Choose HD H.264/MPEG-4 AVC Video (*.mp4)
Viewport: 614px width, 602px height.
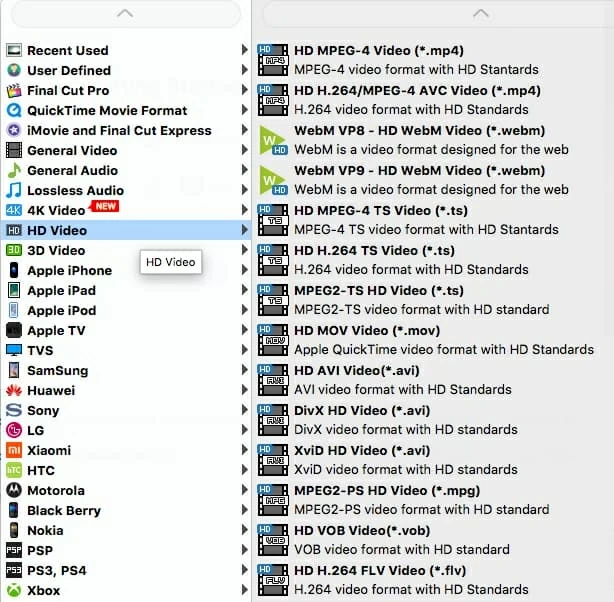click(417, 90)
